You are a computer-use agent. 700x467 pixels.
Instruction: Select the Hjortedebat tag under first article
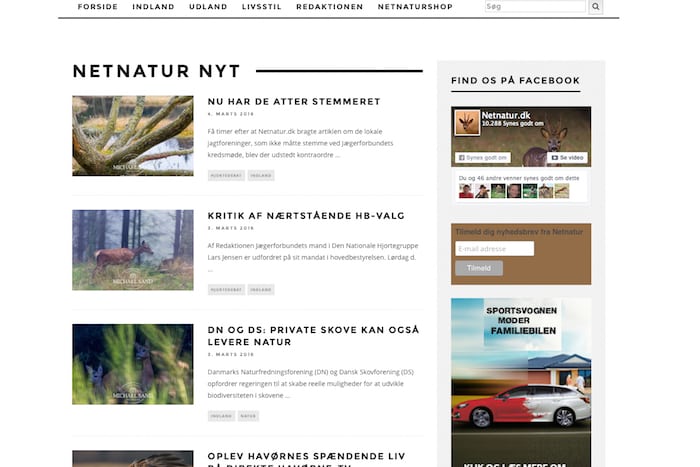226,175
